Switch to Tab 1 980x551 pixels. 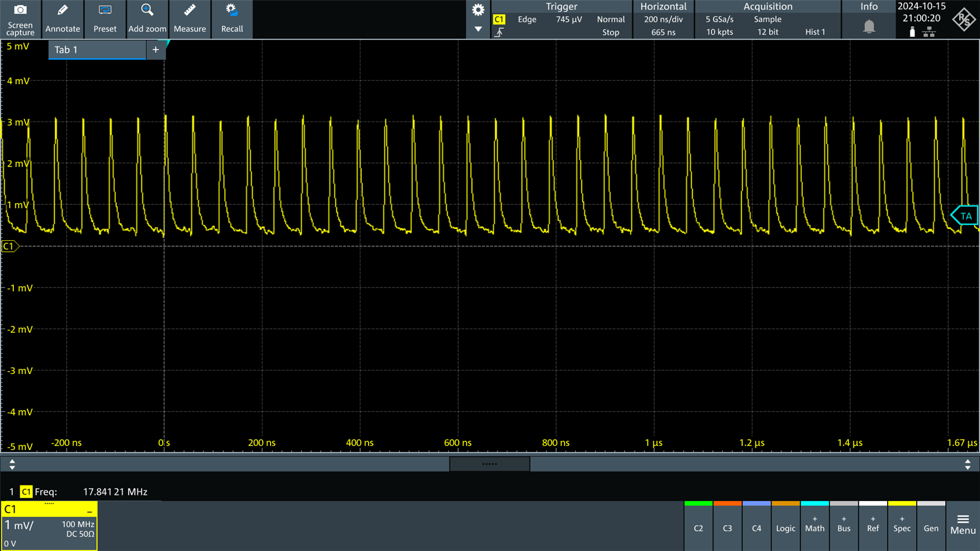(97, 50)
